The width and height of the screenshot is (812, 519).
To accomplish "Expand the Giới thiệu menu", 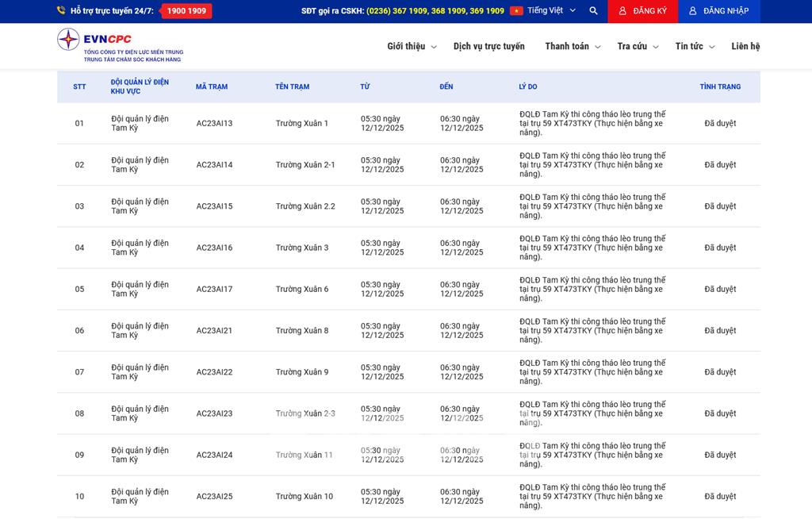I will (412, 47).
